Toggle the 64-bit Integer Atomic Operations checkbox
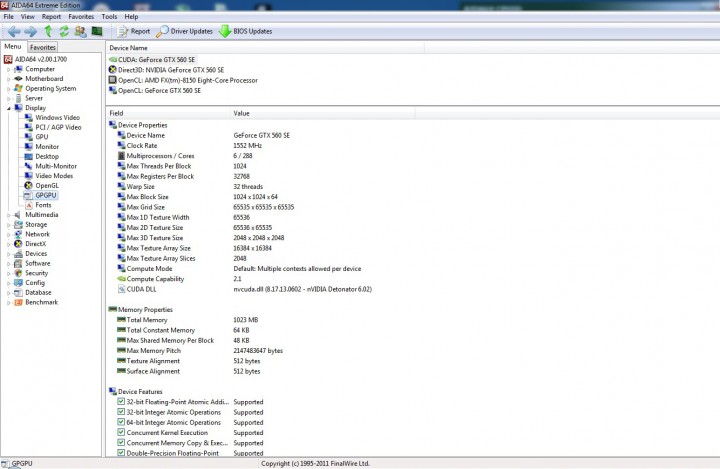Image resolution: width=720 pixels, height=469 pixels. click(121, 422)
